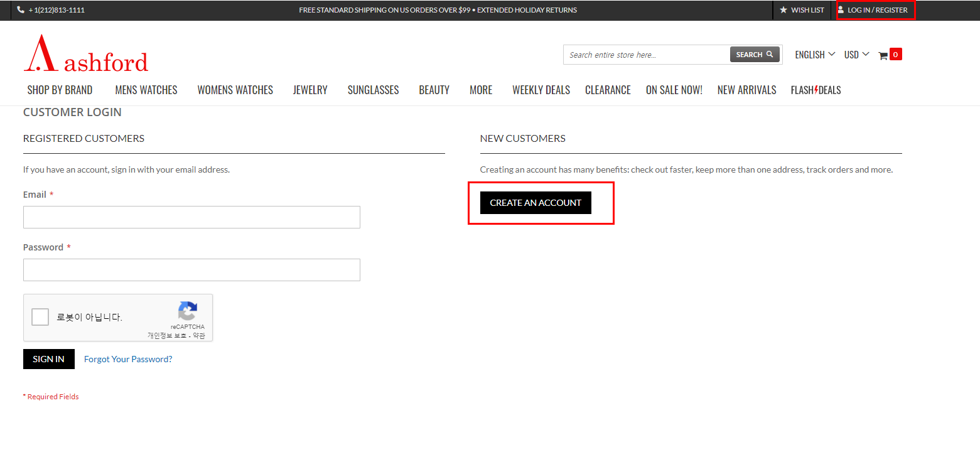The height and width of the screenshot is (462, 980).
Task: Check the reCAPTCHA not-a-robot checkbox
Action: point(40,317)
